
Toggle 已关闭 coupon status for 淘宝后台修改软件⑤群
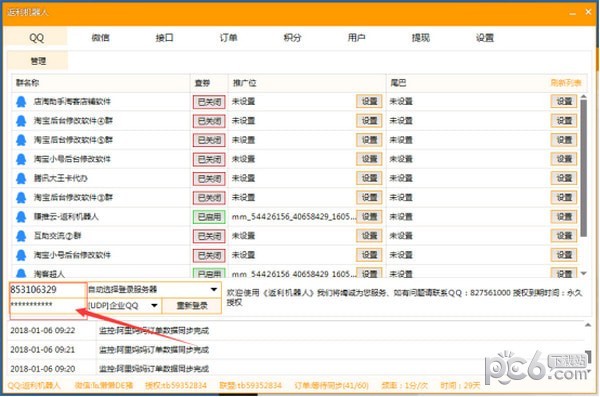click(x=209, y=140)
